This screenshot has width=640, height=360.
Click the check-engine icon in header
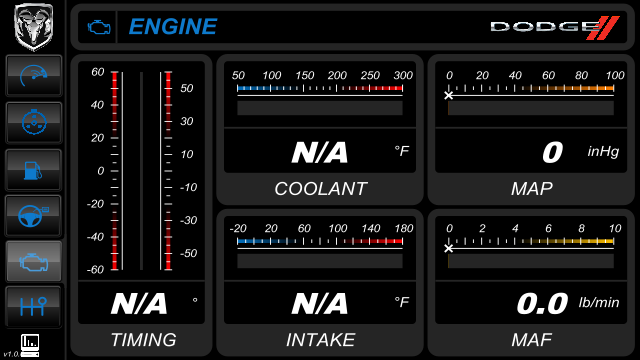pos(99,27)
